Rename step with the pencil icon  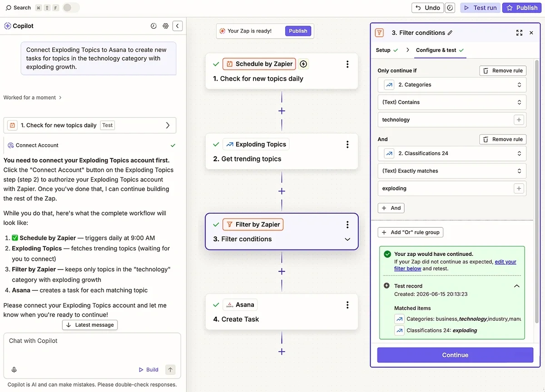450,33
